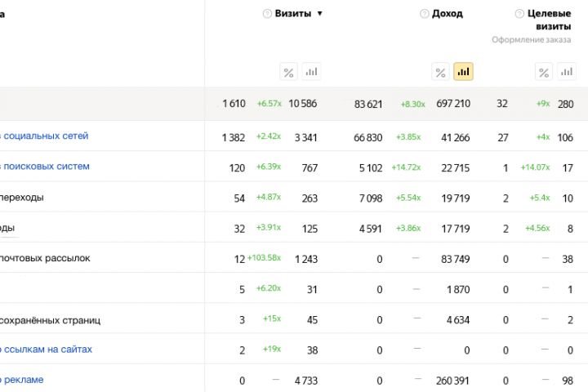Viewport: 588px width, 392px height.
Task: Open поисковых систем traffic source link
Action: click(x=46, y=166)
